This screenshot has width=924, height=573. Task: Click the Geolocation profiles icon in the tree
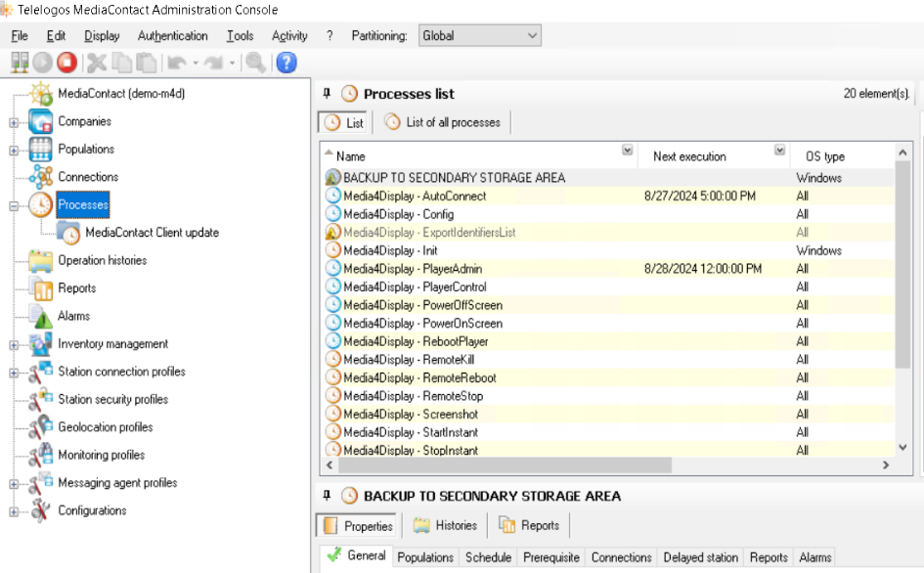point(41,427)
